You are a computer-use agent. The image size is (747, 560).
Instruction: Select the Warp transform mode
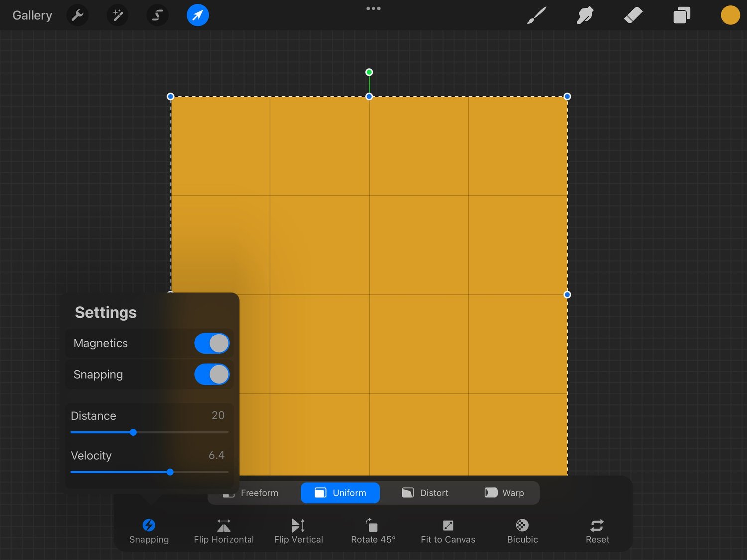[x=504, y=493]
